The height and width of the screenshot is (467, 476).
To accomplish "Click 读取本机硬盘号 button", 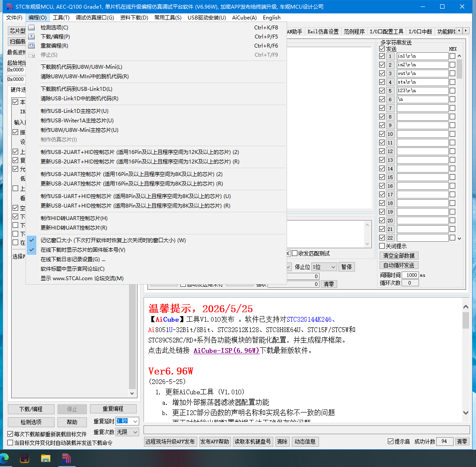I will [x=252, y=441].
